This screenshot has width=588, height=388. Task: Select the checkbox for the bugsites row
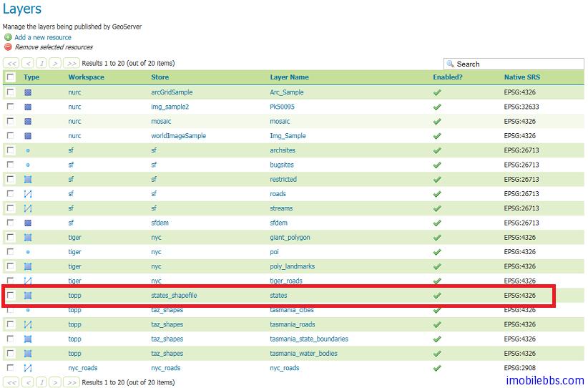[x=11, y=165]
